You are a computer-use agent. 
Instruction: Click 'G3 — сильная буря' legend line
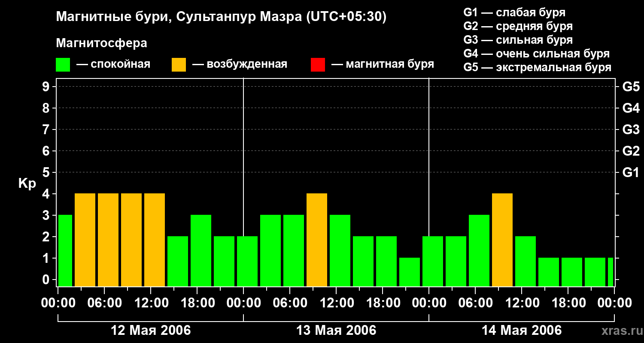click(x=518, y=40)
